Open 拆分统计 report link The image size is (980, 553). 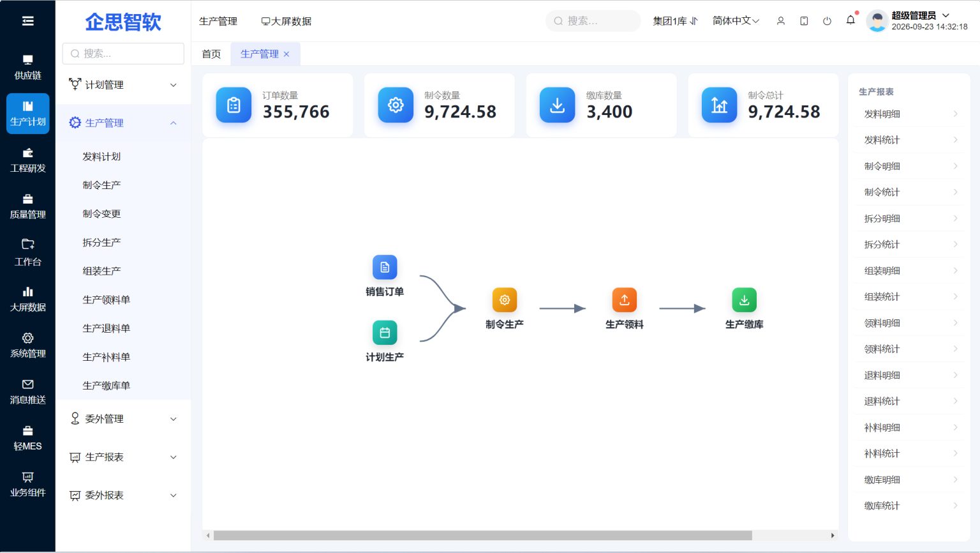point(910,245)
